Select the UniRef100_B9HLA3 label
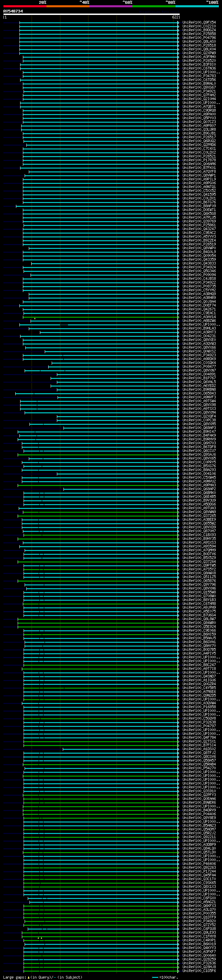The height and width of the screenshot is (980, 222). 199,328
